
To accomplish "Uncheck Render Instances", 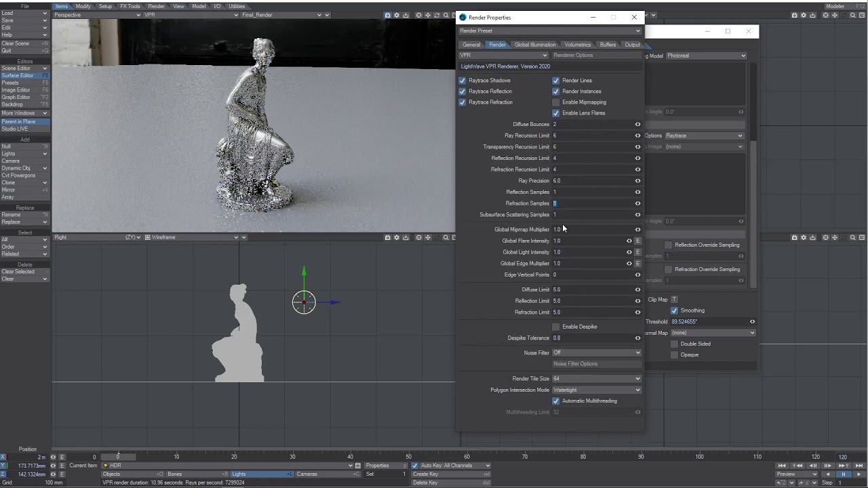I will tap(556, 91).
